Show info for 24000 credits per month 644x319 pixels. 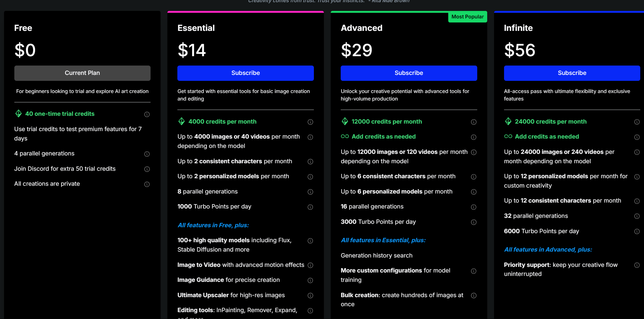pos(637,122)
